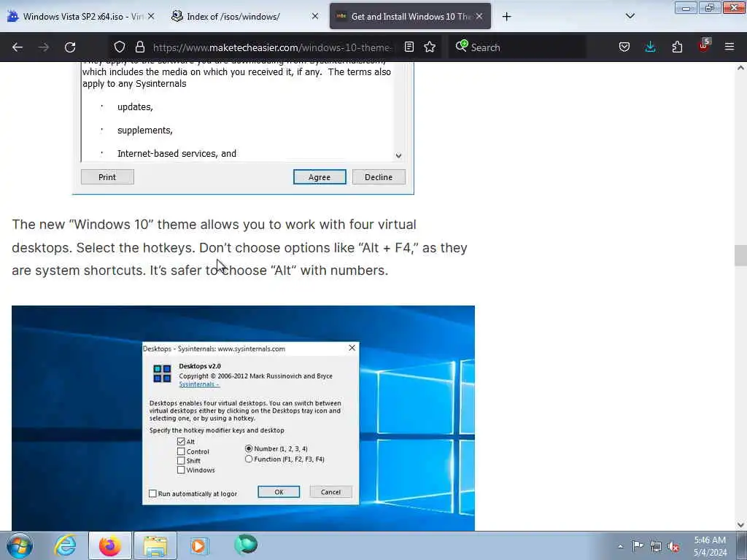
Task: Click the Sysinternals link in dialog image
Action: click(x=198, y=384)
